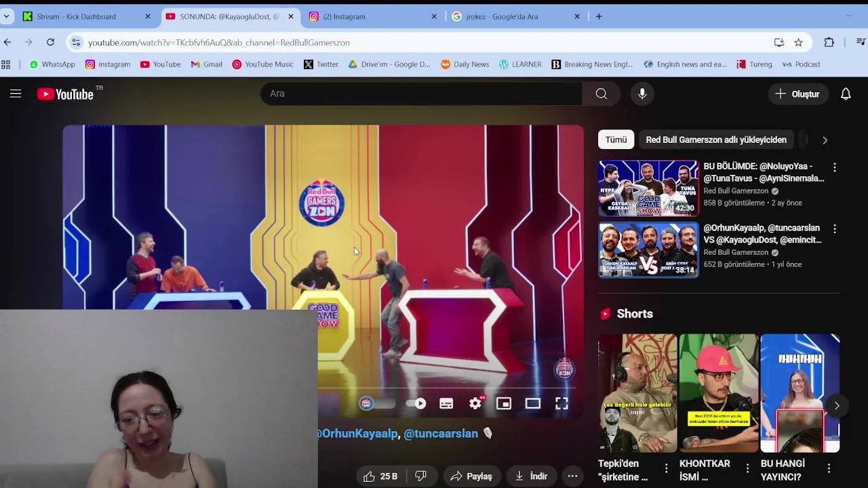Open the YouTube hamburger guide menu
Screen dimensions: 868x488
click(x=16, y=94)
